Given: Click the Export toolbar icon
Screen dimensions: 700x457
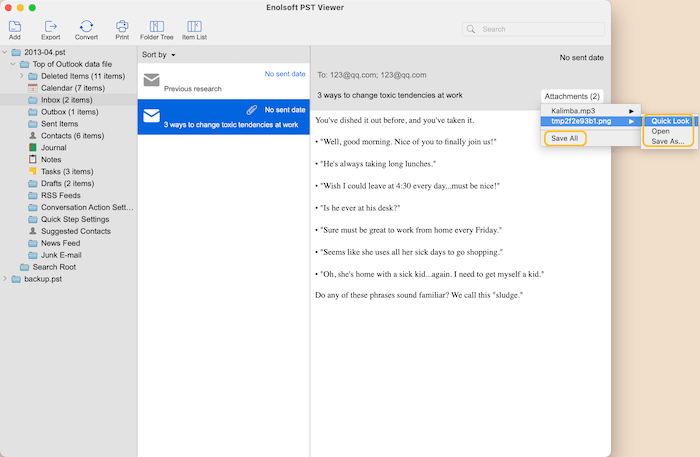Looking at the screenshot, I should click(x=50, y=26).
